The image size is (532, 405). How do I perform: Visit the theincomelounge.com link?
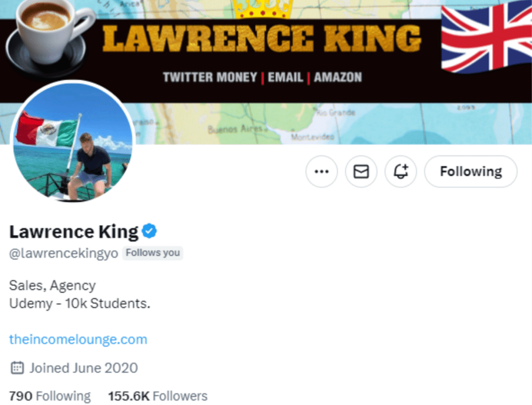click(78, 340)
